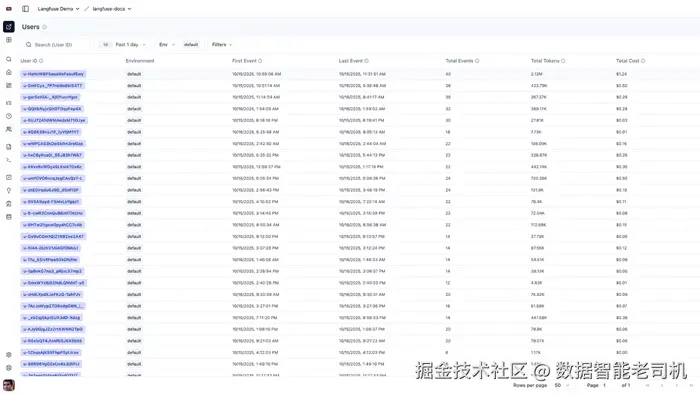The width and height of the screenshot is (700, 394).
Task: Click the 2.12M total tokens cell
Action: 536,74
